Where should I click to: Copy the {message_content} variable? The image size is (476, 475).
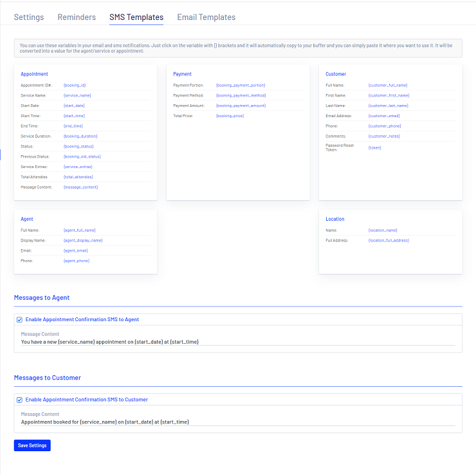click(x=80, y=187)
